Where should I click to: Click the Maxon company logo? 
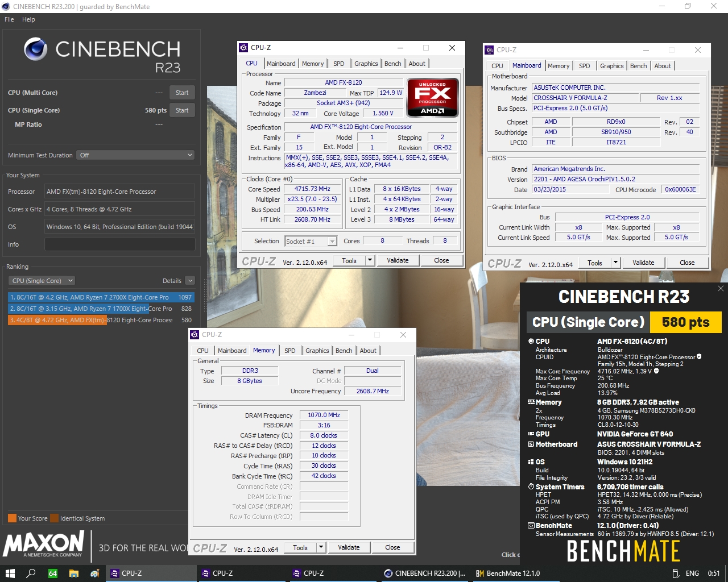(x=44, y=544)
